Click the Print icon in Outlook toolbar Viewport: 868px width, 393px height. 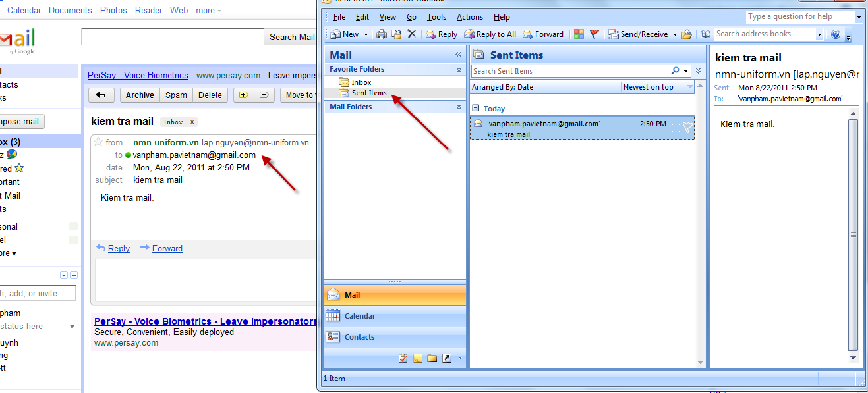coord(382,34)
